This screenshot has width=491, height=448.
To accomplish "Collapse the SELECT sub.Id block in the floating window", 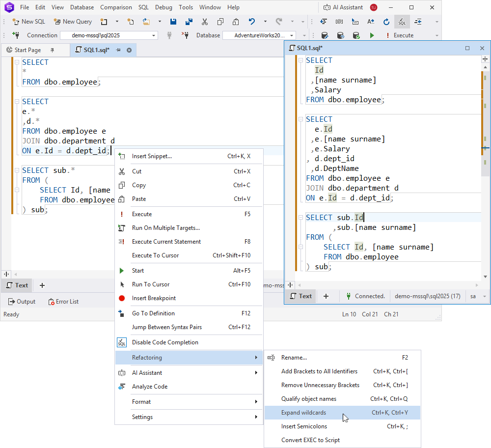I will coord(300,218).
